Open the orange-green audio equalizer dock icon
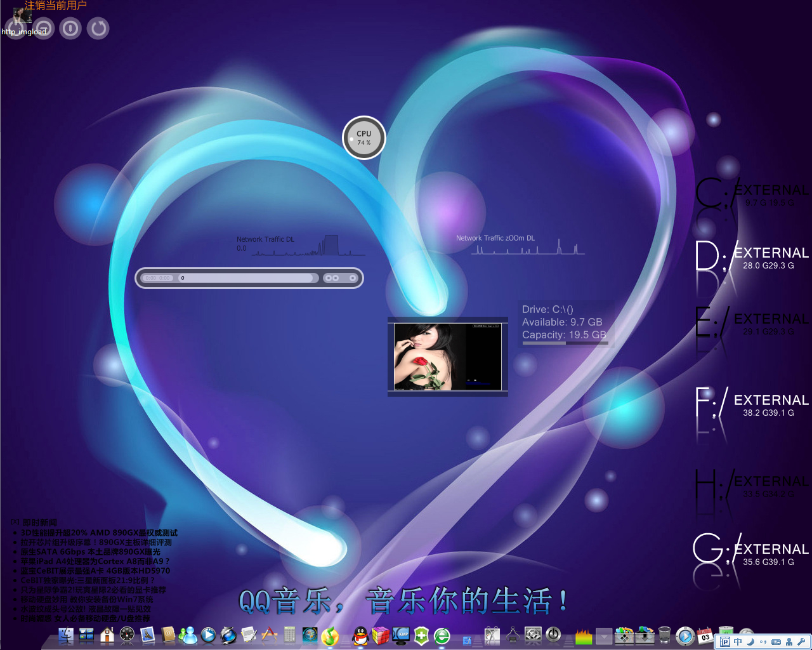Image resolution: width=812 pixels, height=650 pixels. 584,637
